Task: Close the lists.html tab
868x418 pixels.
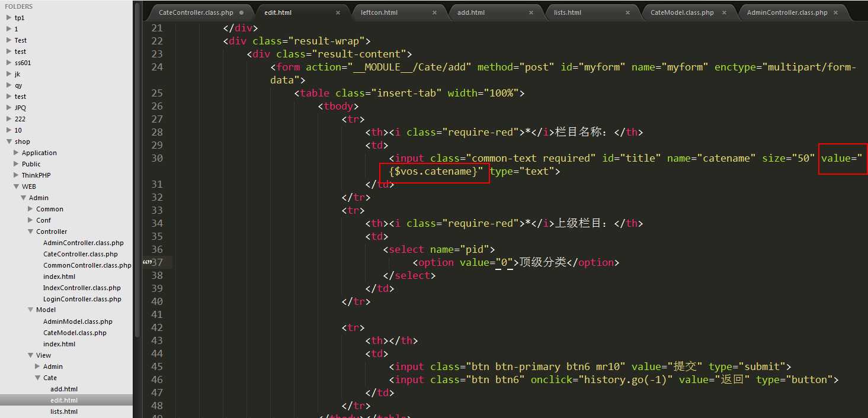Action: [627, 12]
